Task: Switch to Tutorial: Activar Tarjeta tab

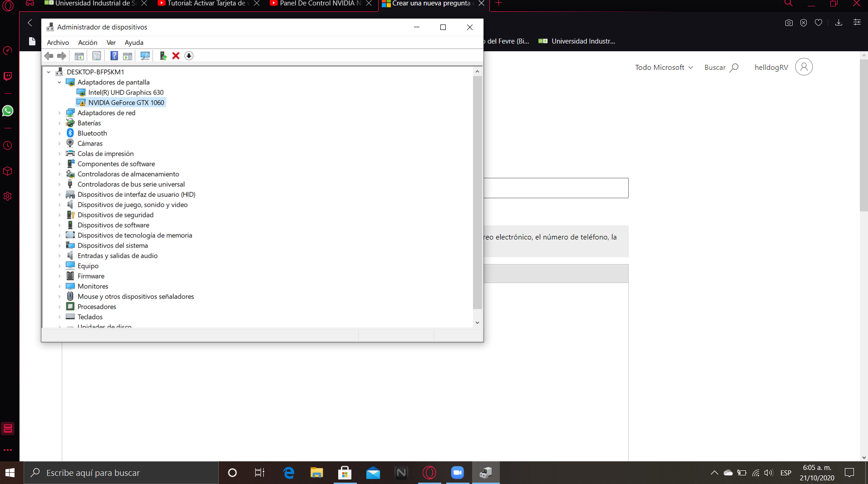Action: [x=208, y=4]
